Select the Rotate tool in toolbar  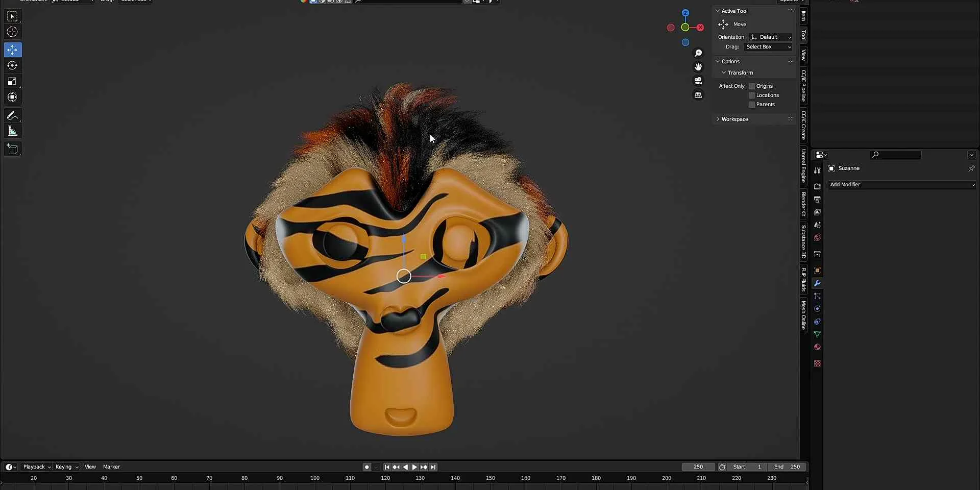click(12, 65)
